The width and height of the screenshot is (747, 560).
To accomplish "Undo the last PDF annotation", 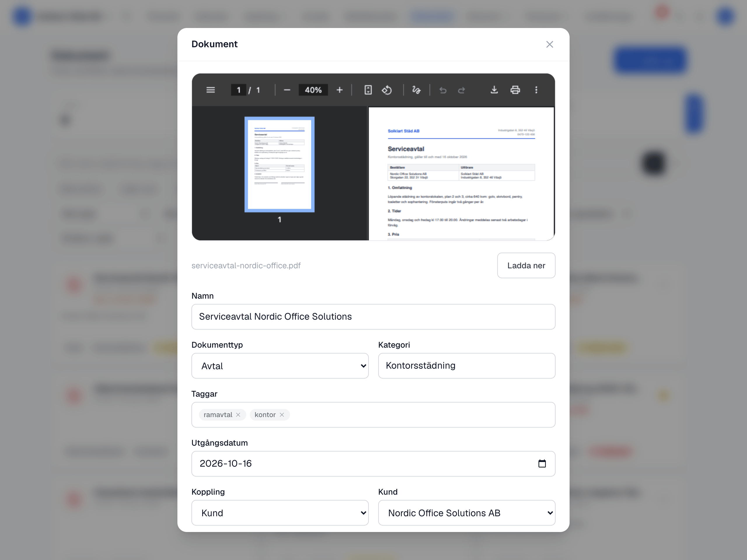I will point(443,90).
